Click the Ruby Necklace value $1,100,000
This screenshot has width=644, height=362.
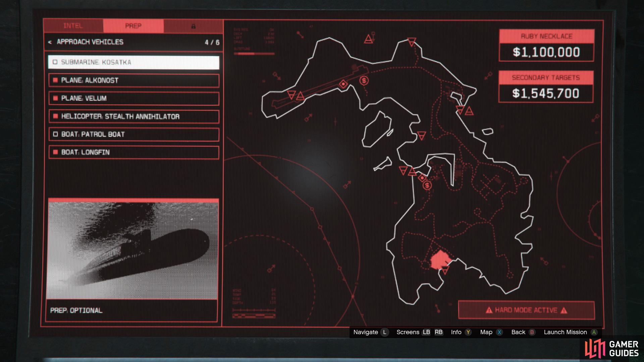[x=546, y=52]
